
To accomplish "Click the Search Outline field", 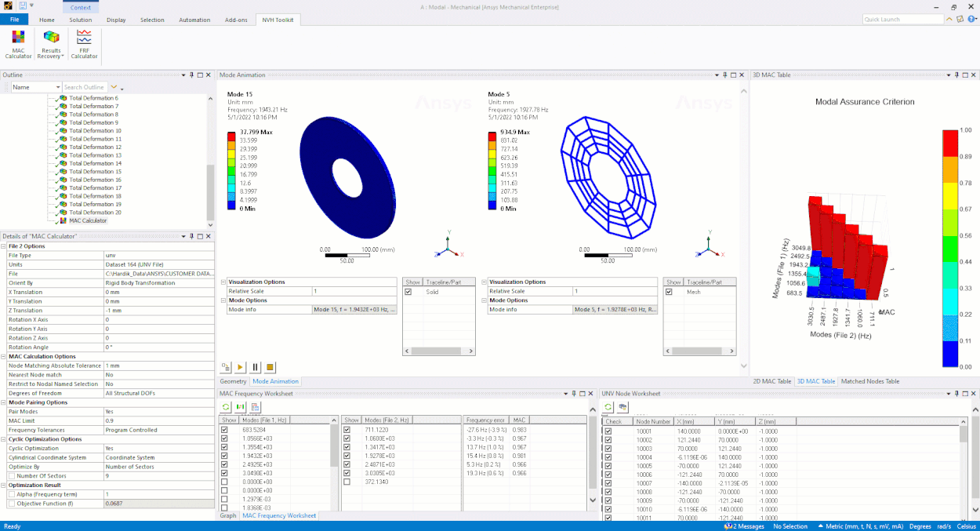I will [84, 87].
